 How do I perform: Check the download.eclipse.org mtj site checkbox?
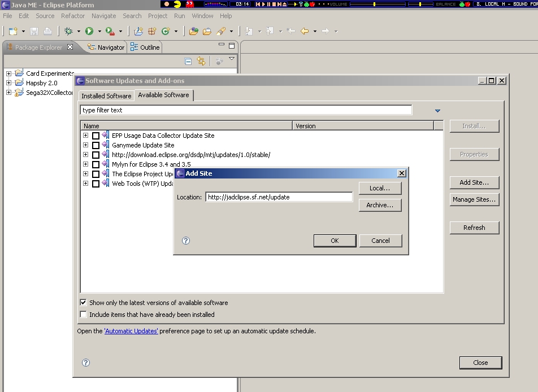(x=96, y=155)
